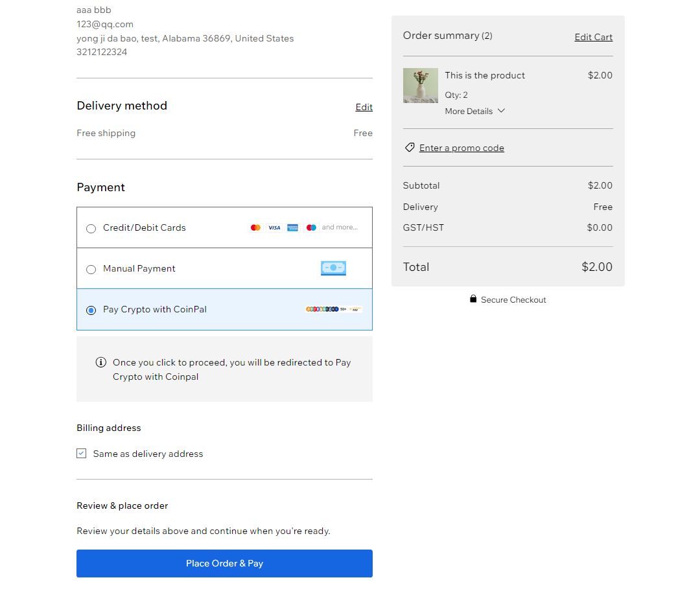700x604 pixels.
Task: Select the Credit/Debit Cards radio button
Action: [91, 229]
